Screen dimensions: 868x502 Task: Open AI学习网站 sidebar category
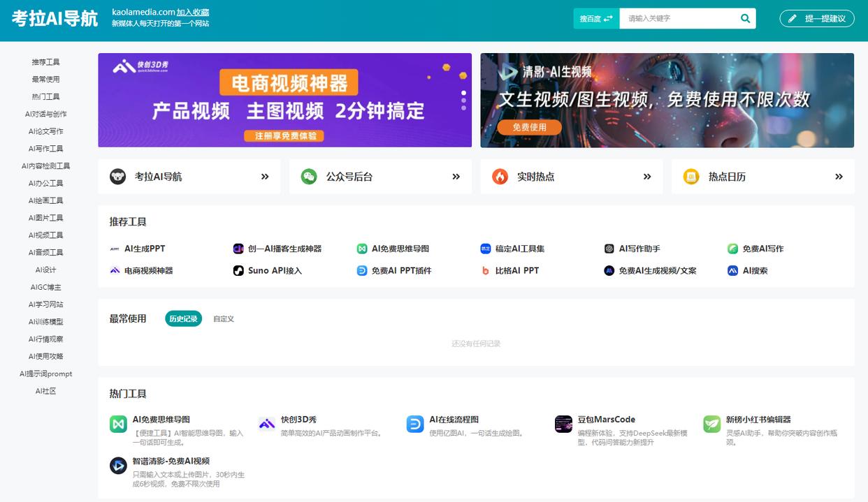(46, 304)
